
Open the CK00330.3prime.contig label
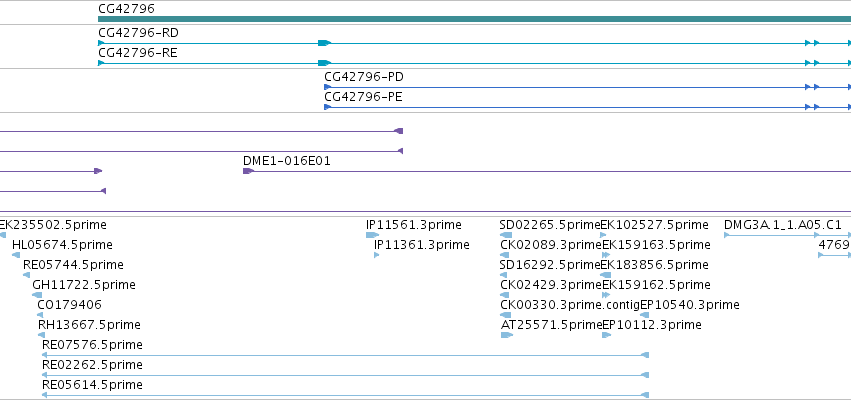570,304
